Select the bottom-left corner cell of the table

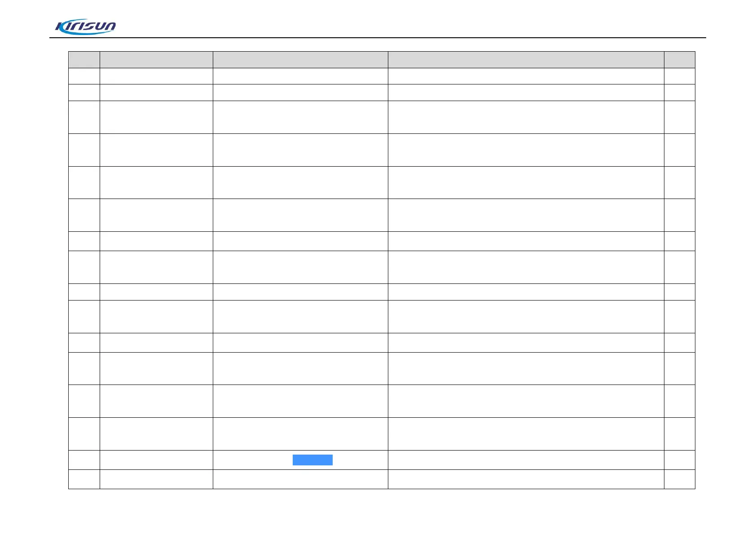[x=84, y=479]
